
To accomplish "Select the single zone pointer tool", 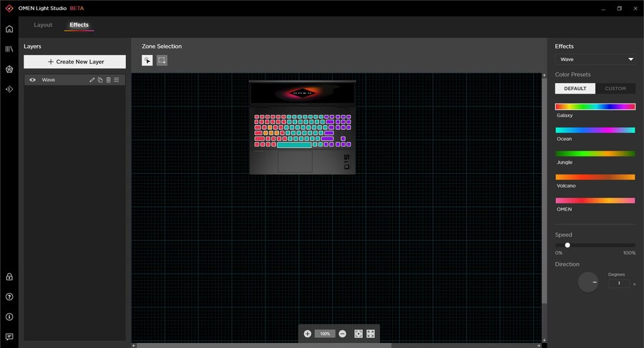I will pyautogui.click(x=147, y=60).
